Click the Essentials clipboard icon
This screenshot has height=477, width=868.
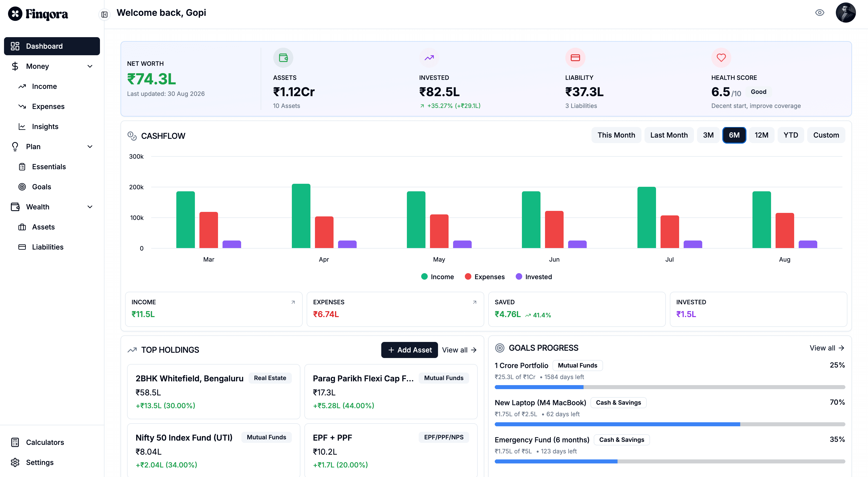(x=22, y=167)
